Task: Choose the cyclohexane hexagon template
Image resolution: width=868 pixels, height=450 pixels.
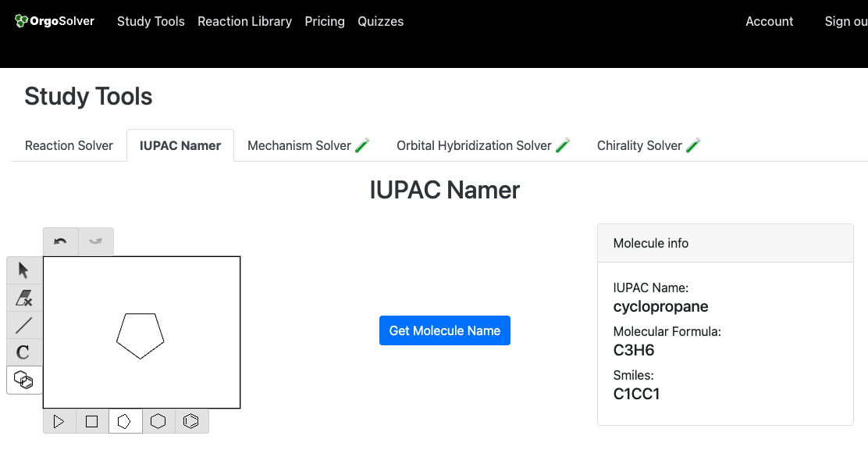Action: click(158, 421)
